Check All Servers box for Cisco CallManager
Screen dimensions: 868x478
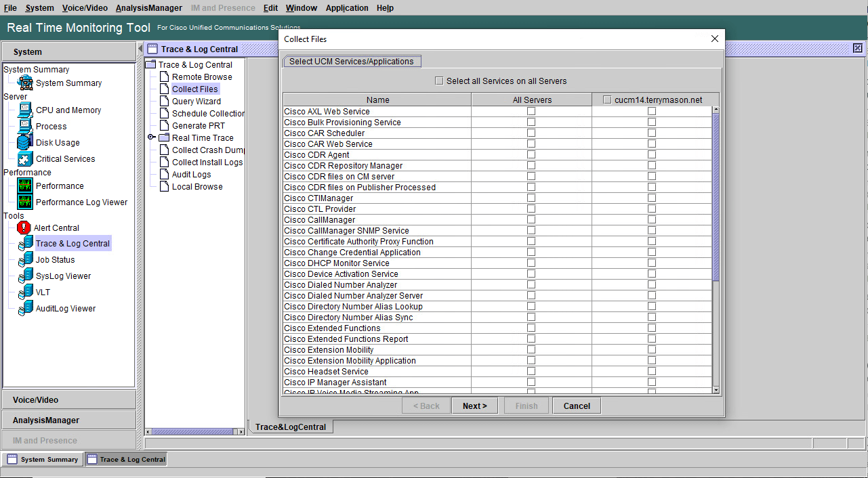(x=531, y=220)
